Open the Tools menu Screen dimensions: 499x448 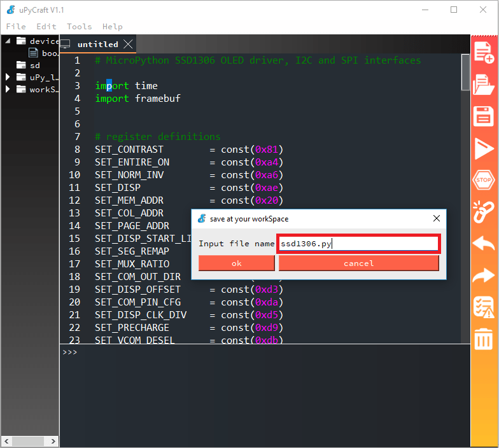79,26
